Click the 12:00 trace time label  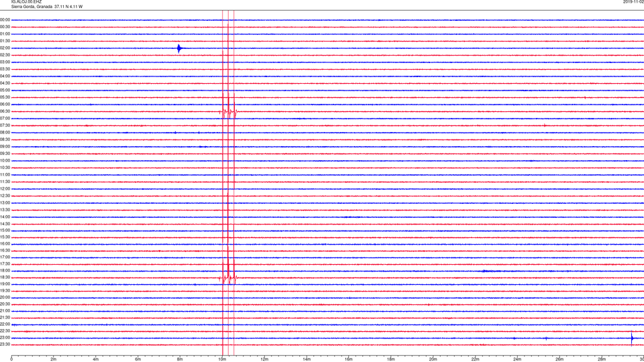point(5,188)
